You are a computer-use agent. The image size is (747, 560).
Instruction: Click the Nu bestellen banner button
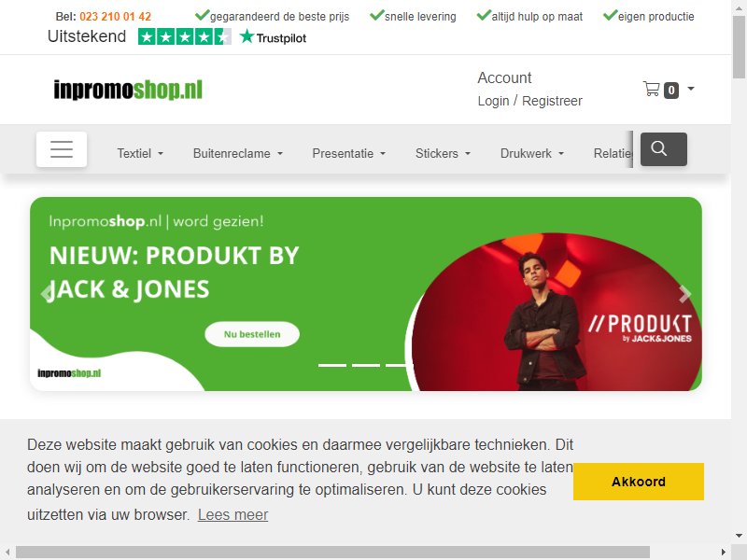tap(252, 334)
